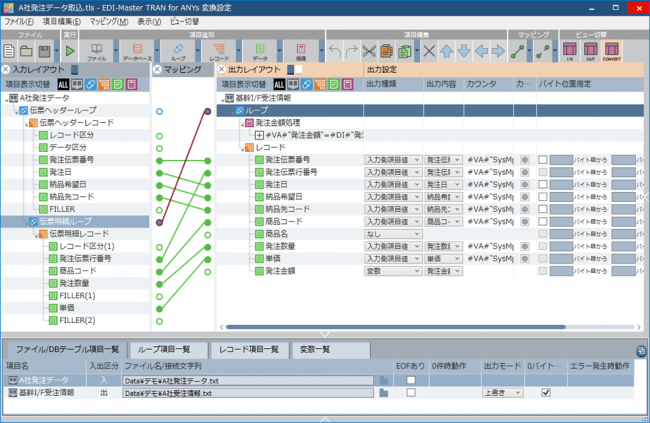The width and height of the screenshot is (650, 423).
Task: Delete the selected item with the X icon
Action: (x=429, y=51)
